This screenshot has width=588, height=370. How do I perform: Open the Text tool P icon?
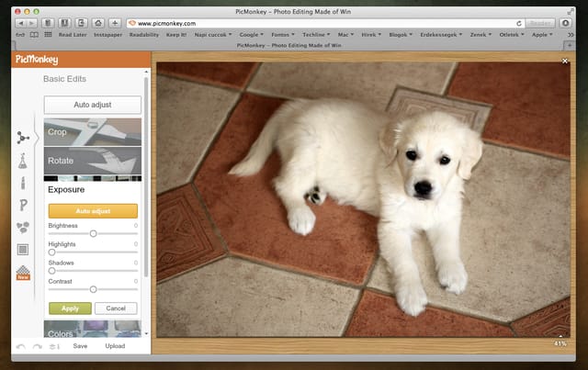(23, 205)
